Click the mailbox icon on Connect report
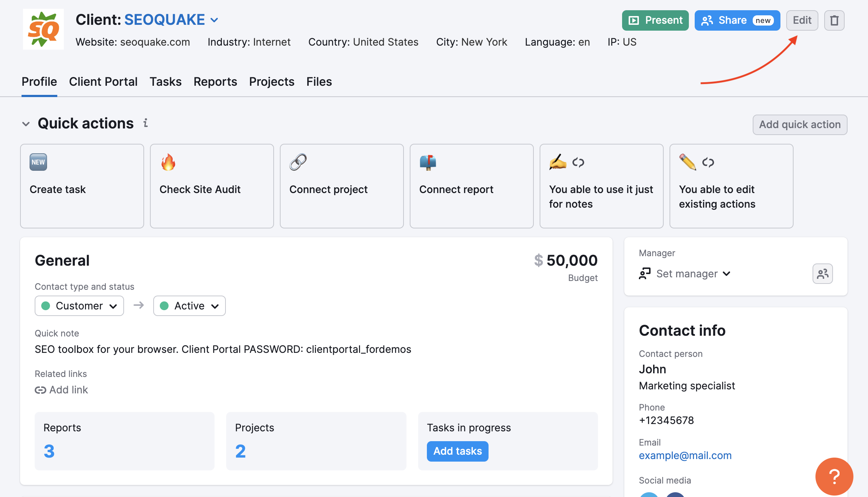868x497 pixels. click(428, 162)
